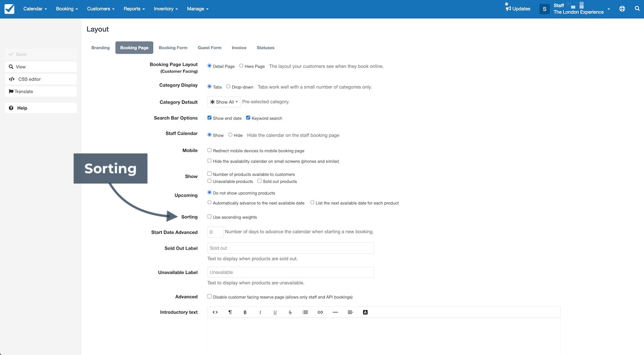Switch to the Statuses tab

[266, 48]
